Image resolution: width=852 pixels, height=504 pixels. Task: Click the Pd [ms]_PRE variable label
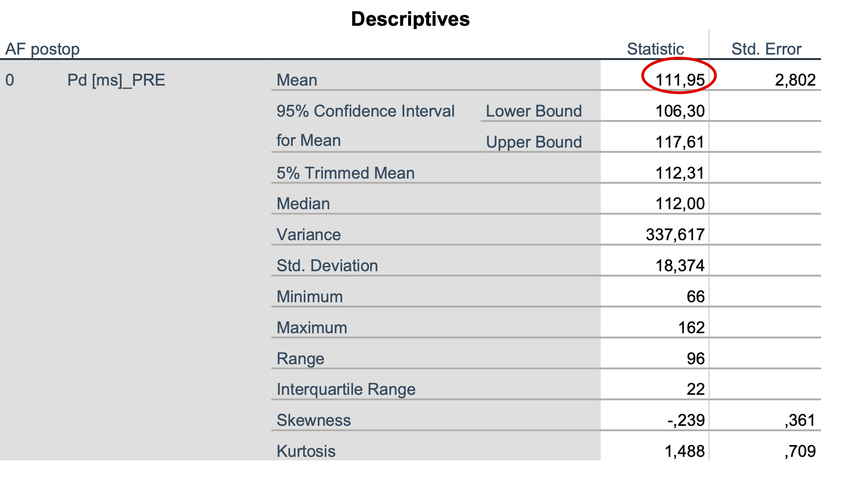[x=116, y=80]
